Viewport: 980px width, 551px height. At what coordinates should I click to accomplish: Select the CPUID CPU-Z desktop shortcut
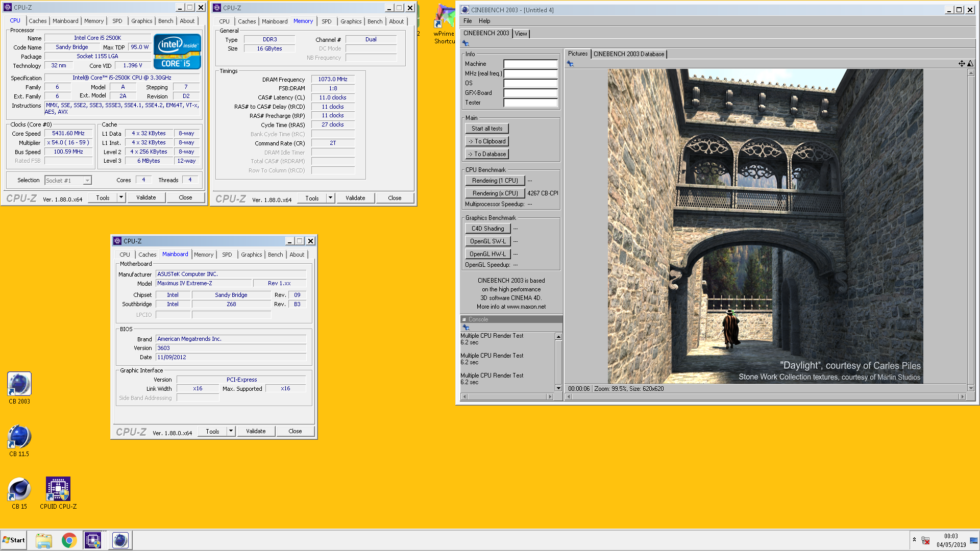pos(58,493)
